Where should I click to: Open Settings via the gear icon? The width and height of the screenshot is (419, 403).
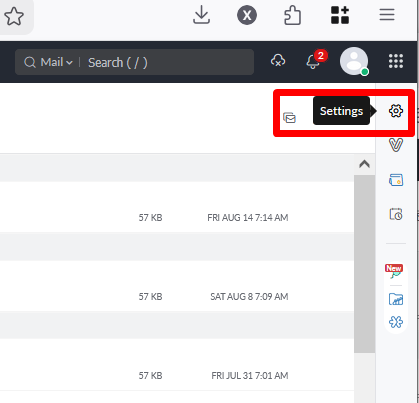[396, 111]
